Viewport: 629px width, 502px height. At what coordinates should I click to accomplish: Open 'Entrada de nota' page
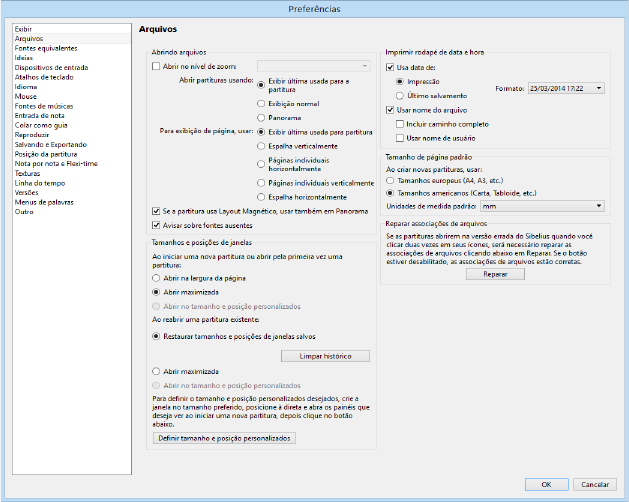[72, 116]
